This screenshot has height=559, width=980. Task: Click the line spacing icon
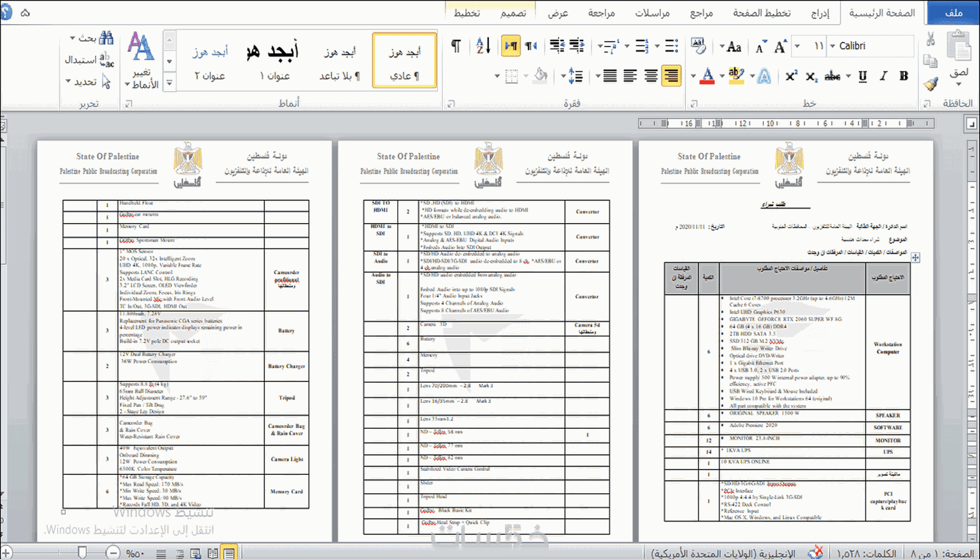click(x=575, y=76)
